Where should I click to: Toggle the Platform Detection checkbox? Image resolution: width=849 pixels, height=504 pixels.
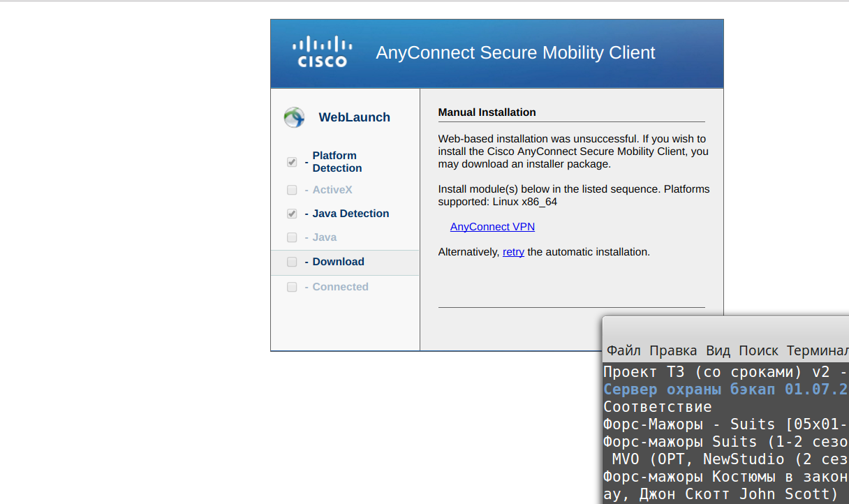click(x=292, y=162)
